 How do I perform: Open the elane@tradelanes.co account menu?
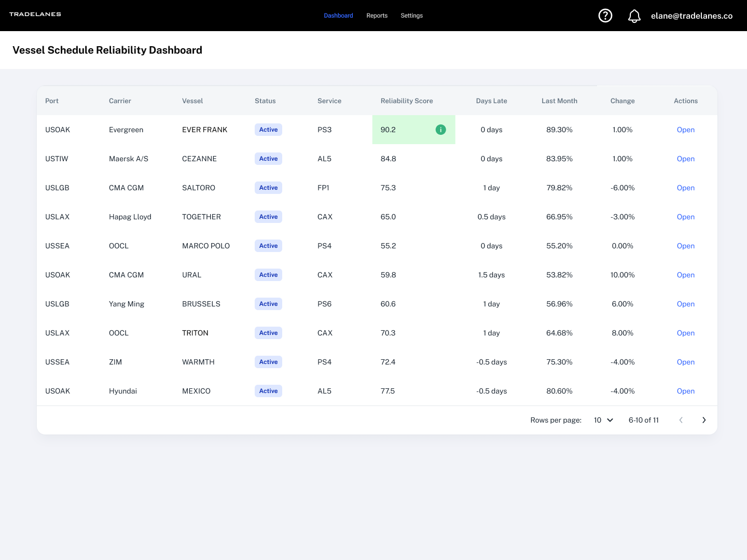pyautogui.click(x=691, y=16)
